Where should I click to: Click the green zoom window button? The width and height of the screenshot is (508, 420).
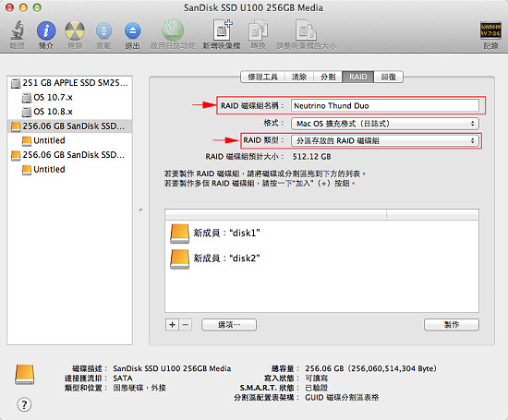37,7
